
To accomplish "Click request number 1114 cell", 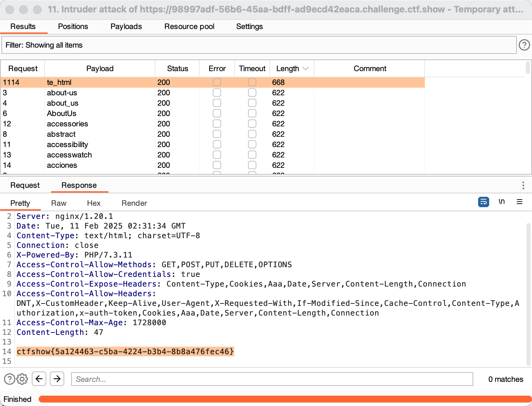I will [x=11, y=82].
